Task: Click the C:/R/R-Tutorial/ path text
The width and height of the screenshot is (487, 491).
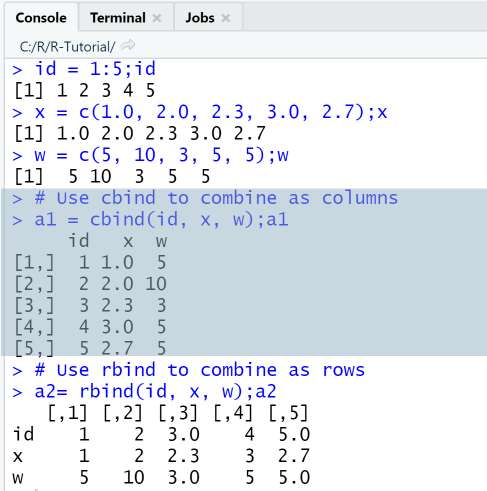Action: click(67, 47)
